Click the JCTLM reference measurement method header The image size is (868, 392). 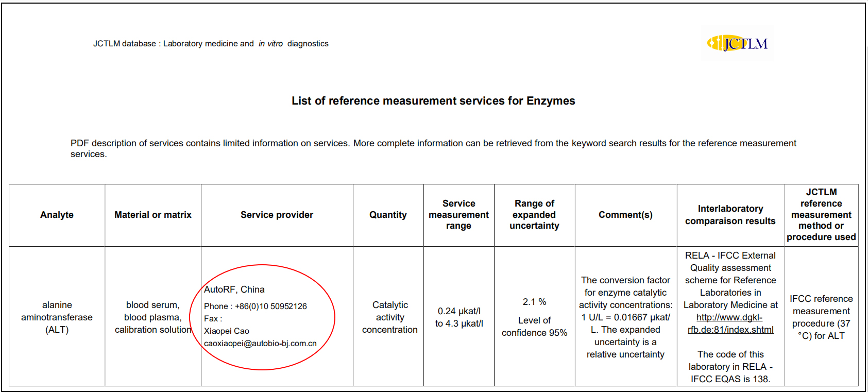point(821,215)
